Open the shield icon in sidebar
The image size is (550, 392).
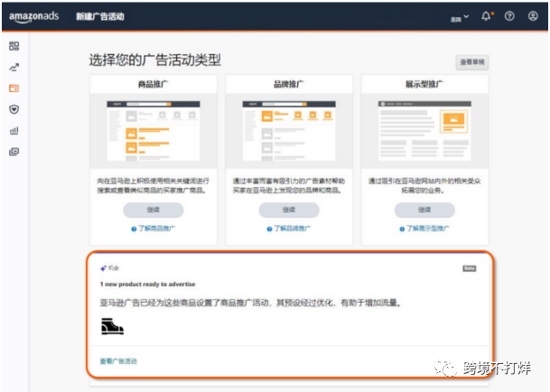coord(14,109)
